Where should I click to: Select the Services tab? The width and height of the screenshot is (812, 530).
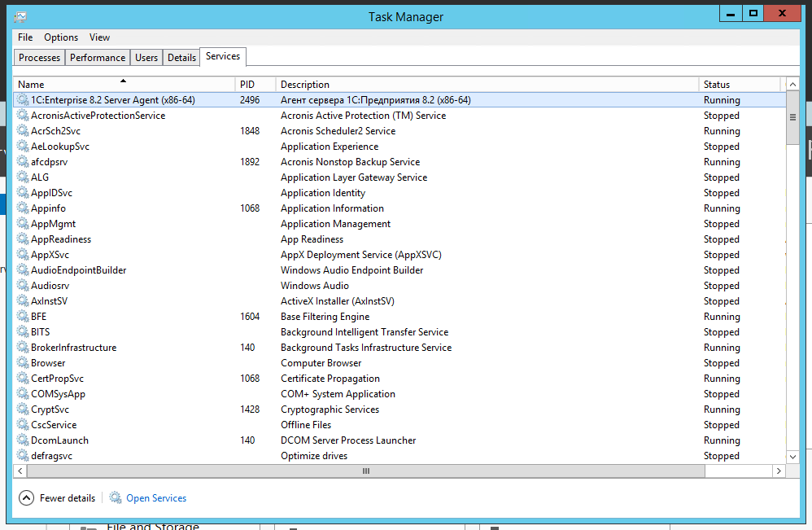click(x=223, y=56)
